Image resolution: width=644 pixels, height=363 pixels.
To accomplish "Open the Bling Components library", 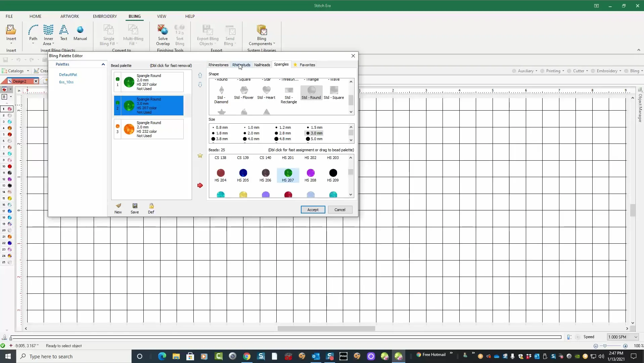I will pos(262,35).
